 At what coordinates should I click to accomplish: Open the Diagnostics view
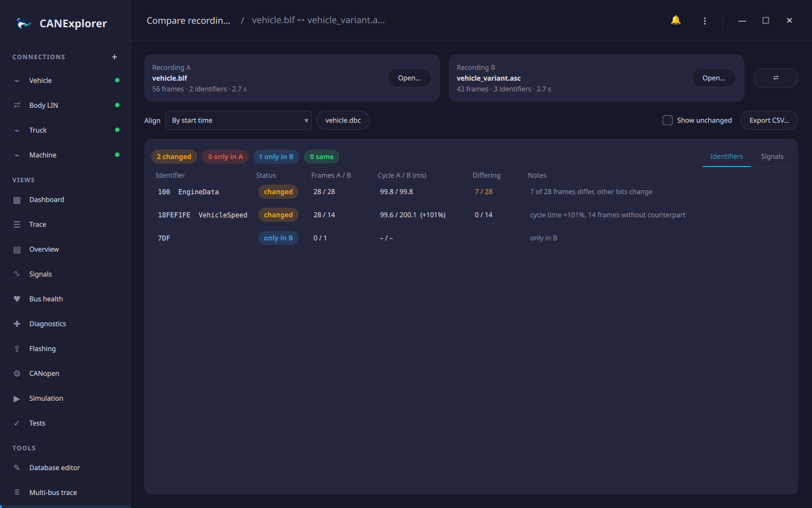pyautogui.click(x=65, y=324)
